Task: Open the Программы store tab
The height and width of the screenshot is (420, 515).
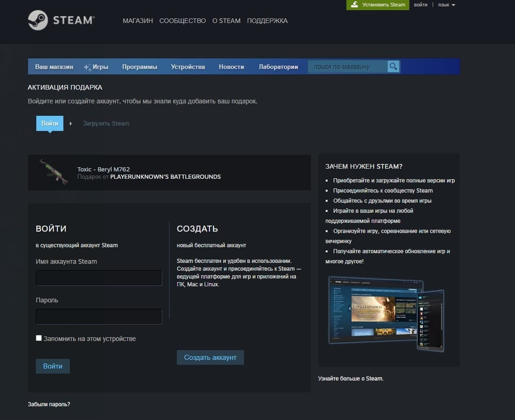Action: tap(140, 67)
